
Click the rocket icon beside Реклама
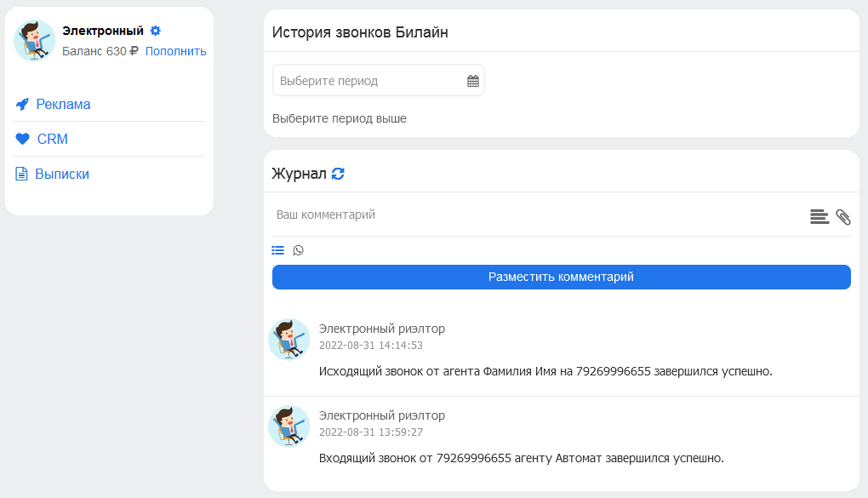coord(22,104)
